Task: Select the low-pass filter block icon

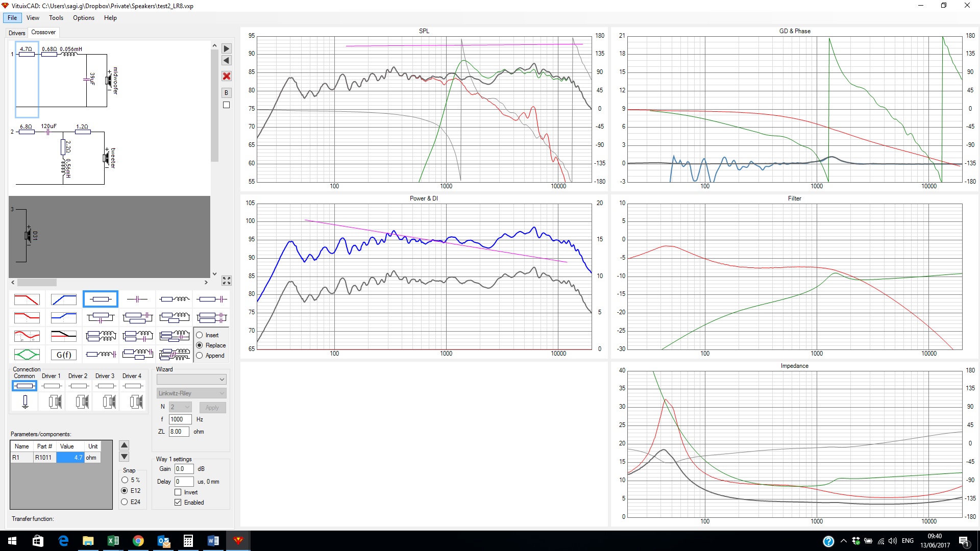Action: pos(27,299)
